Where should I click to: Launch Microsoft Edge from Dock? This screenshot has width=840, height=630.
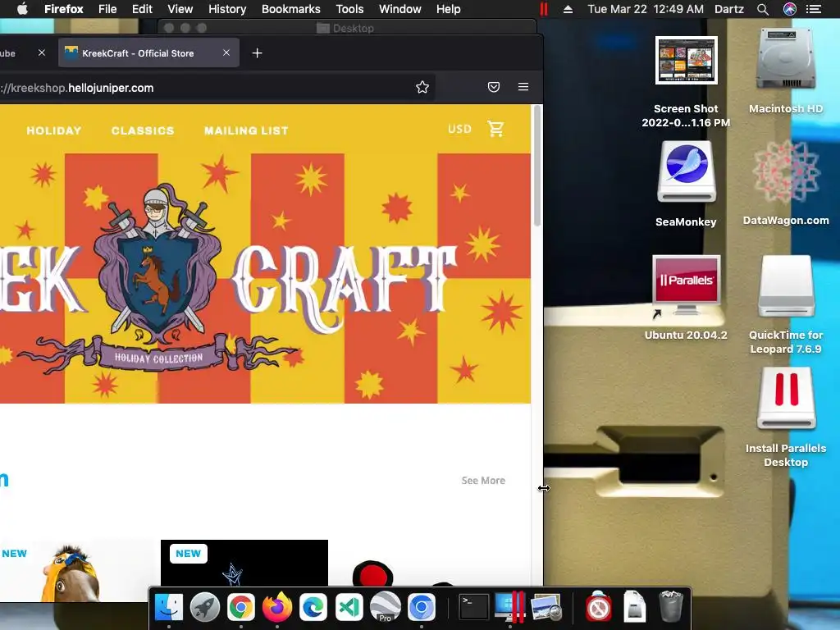tap(313, 608)
